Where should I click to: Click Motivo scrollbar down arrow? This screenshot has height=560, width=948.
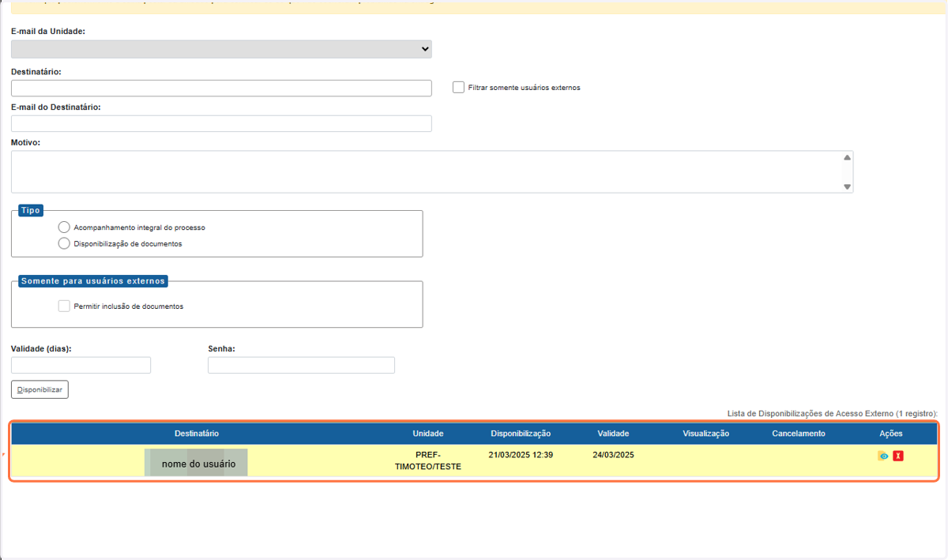click(x=848, y=186)
